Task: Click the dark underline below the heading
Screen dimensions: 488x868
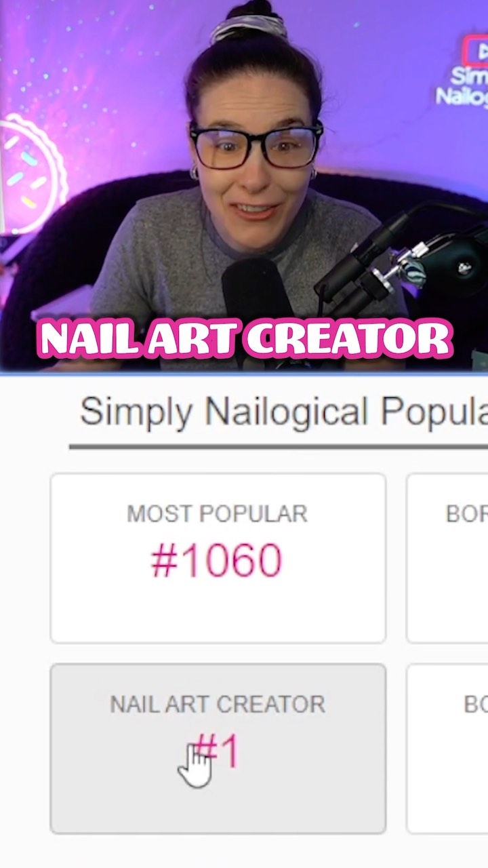Action: (279, 447)
